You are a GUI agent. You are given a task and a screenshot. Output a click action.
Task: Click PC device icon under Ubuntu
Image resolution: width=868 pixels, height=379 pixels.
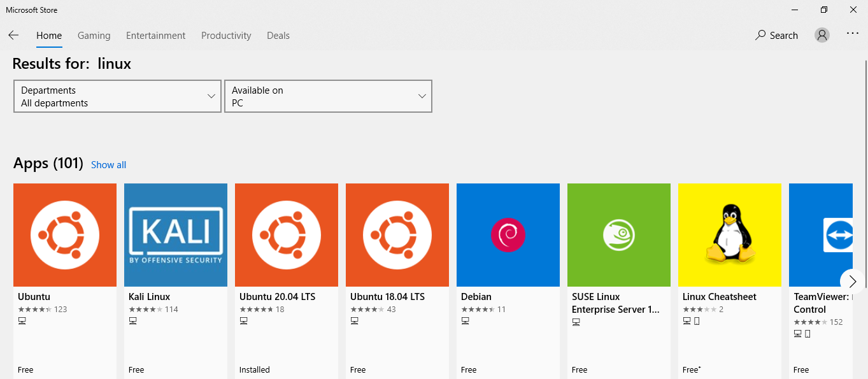(22, 321)
